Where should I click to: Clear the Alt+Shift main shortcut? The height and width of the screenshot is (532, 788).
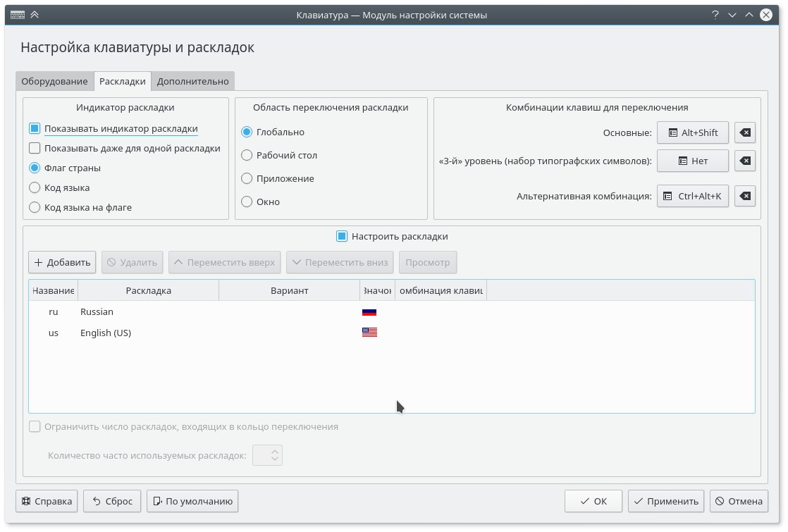coord(745,132)
